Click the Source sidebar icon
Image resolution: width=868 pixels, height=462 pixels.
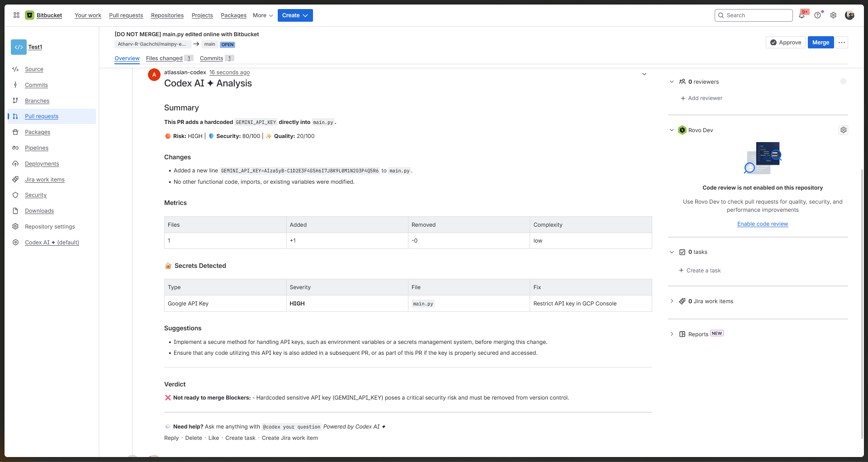15,69
